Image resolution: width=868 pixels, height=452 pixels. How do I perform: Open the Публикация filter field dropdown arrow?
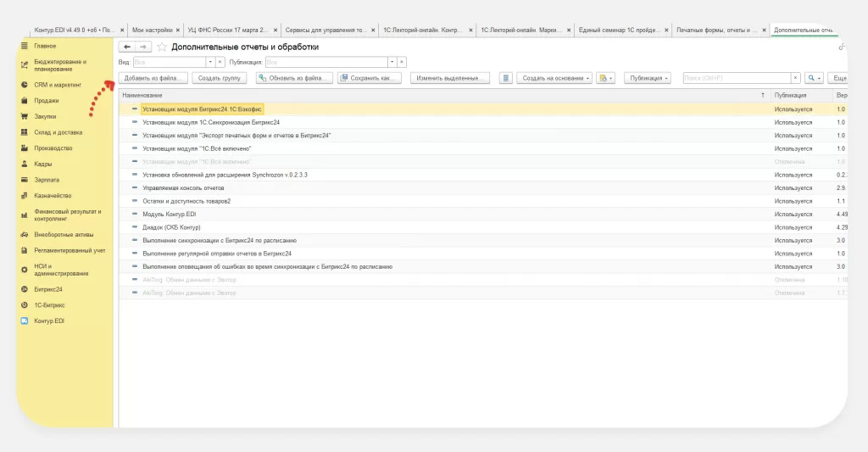click(392, 62)
